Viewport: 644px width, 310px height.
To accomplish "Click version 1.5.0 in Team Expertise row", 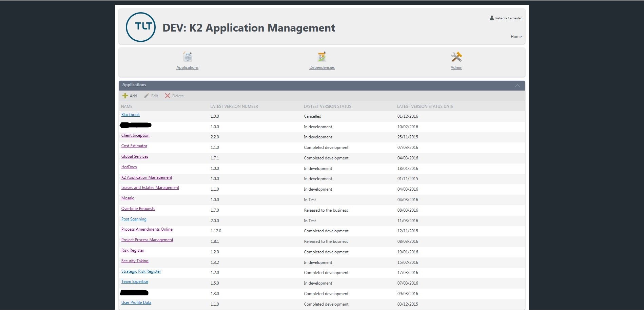I will [215, 283].
